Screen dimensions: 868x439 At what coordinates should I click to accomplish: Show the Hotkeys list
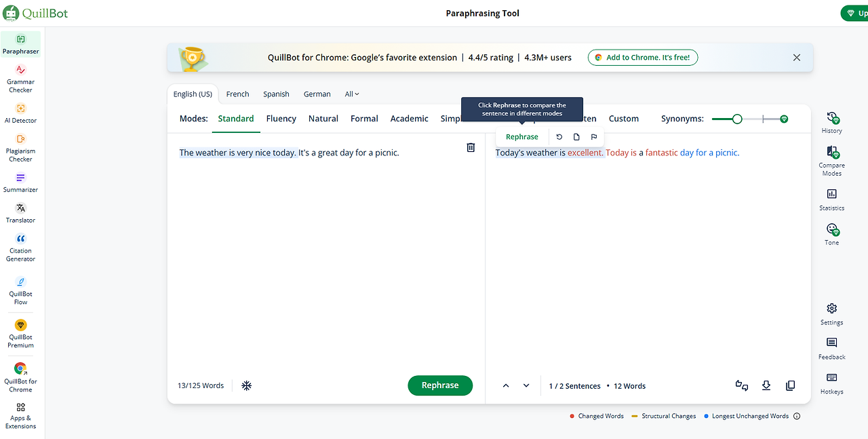(832, 383)
